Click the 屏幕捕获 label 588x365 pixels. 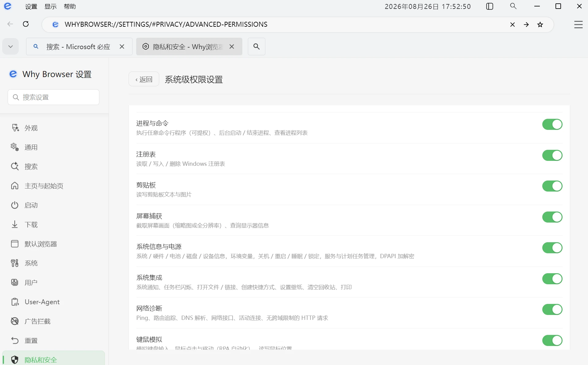[149, 216]
